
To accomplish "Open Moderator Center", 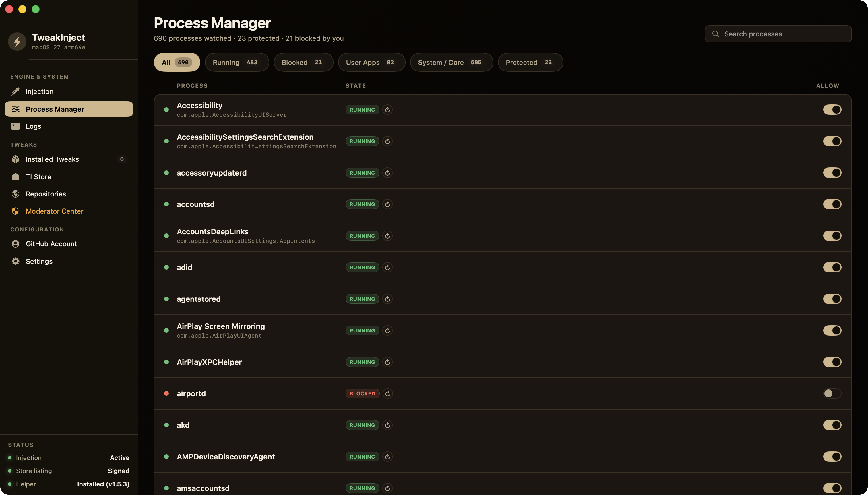I will tap(69, 211).
